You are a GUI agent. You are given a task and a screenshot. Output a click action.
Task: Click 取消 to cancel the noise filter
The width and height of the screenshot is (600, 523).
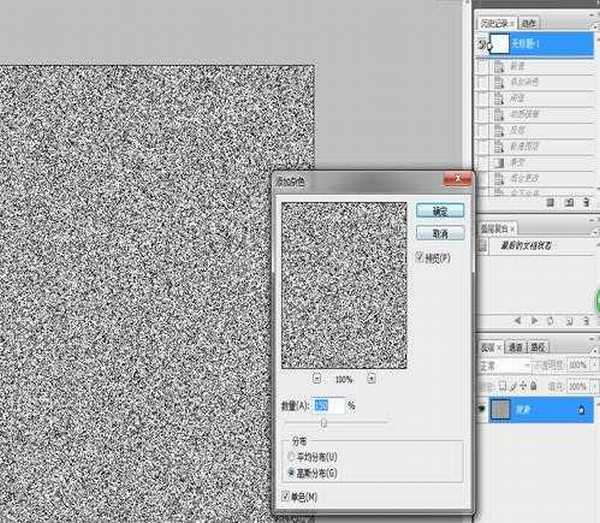[440, 233]
